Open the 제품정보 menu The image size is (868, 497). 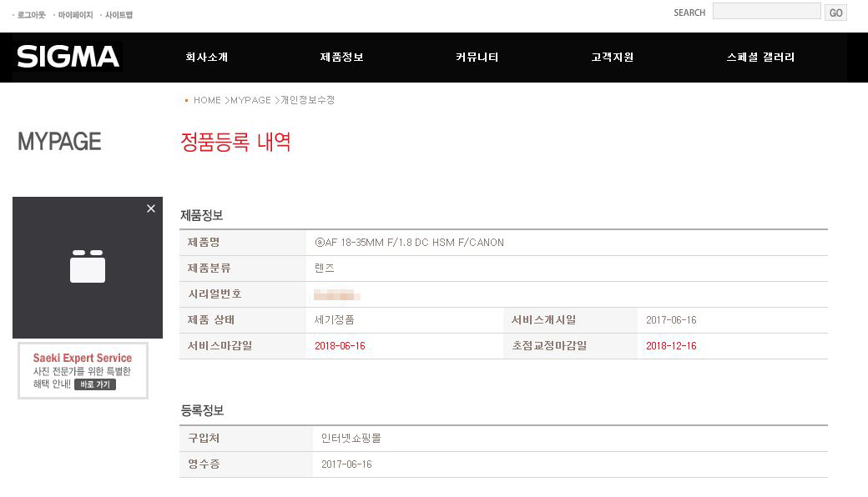click(341, 57)
